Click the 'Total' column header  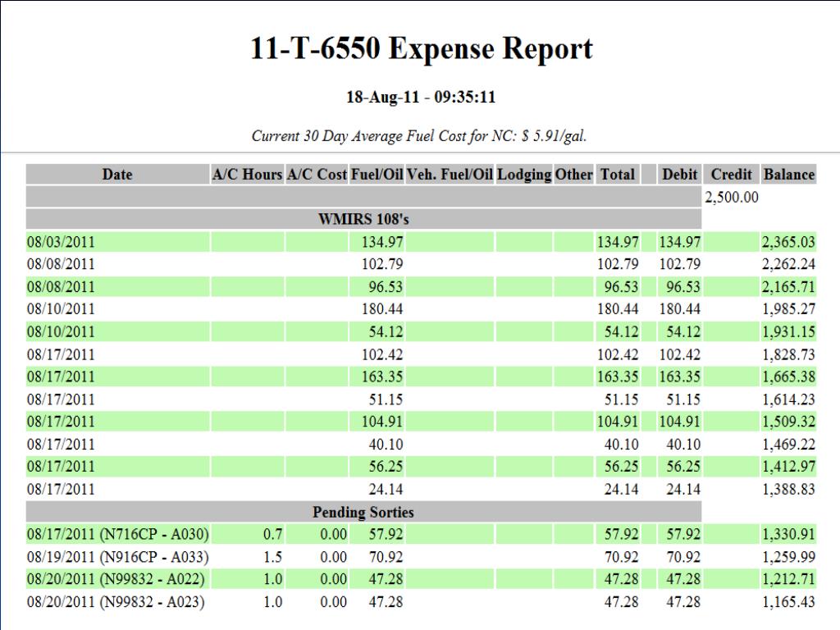click(x=617, y=174)
